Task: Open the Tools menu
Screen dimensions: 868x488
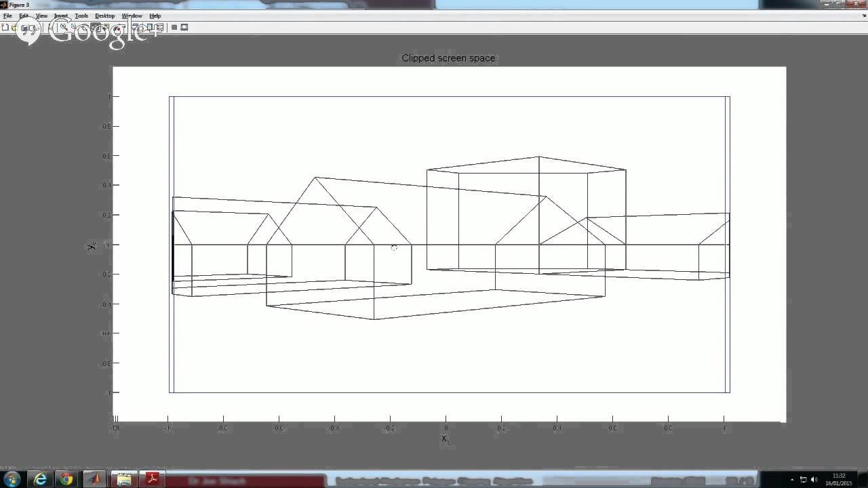Action: (x=81, y=16)
